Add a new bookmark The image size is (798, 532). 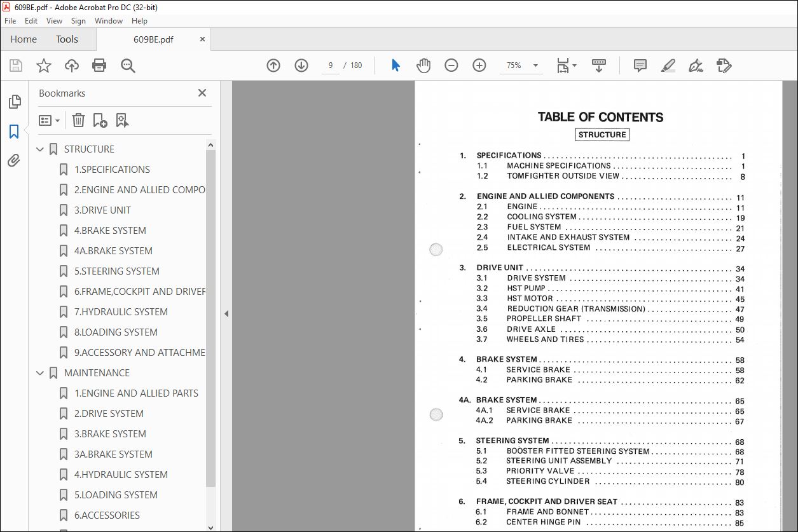[100, 120]
